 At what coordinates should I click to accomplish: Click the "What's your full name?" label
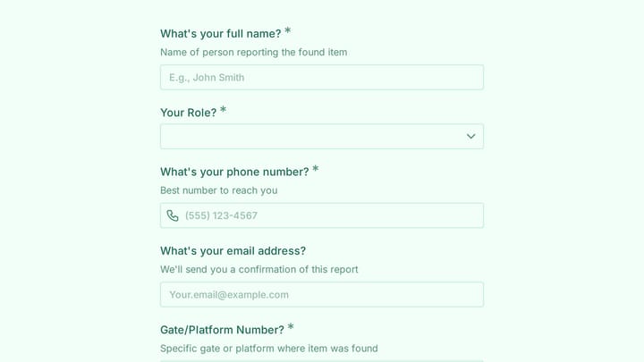[x=221, y=34]
